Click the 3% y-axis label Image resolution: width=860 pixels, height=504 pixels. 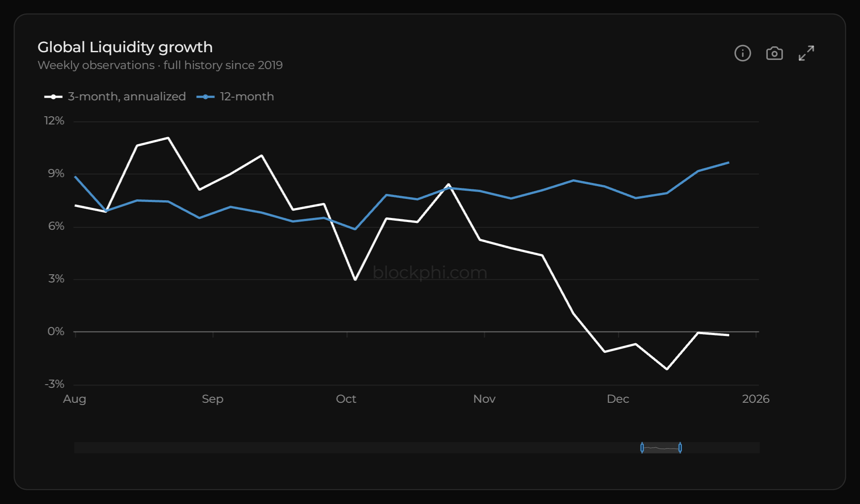pyautogui.click(x=56, y=279)
